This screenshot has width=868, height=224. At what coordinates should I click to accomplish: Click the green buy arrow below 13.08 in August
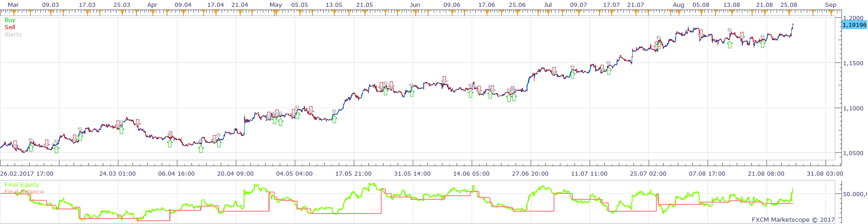tap(730, 45)
